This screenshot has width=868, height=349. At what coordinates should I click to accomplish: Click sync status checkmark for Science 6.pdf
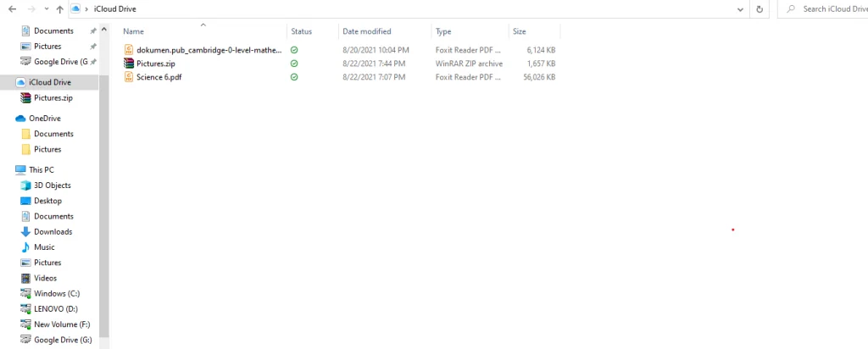(x=294, y=77)
